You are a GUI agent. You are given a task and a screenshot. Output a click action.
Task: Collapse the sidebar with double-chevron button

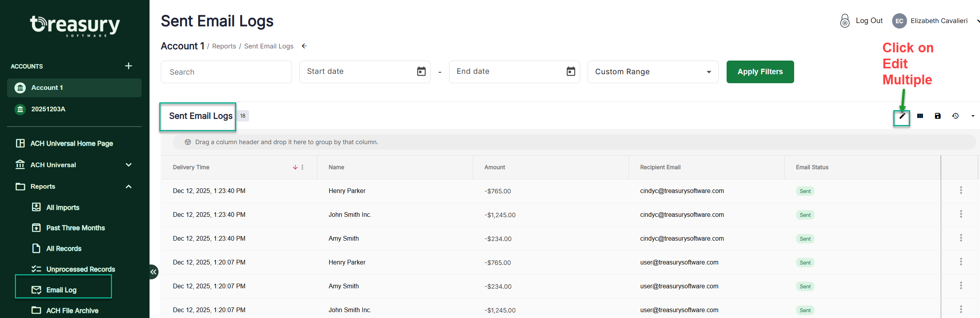click(x=153, y=272)
